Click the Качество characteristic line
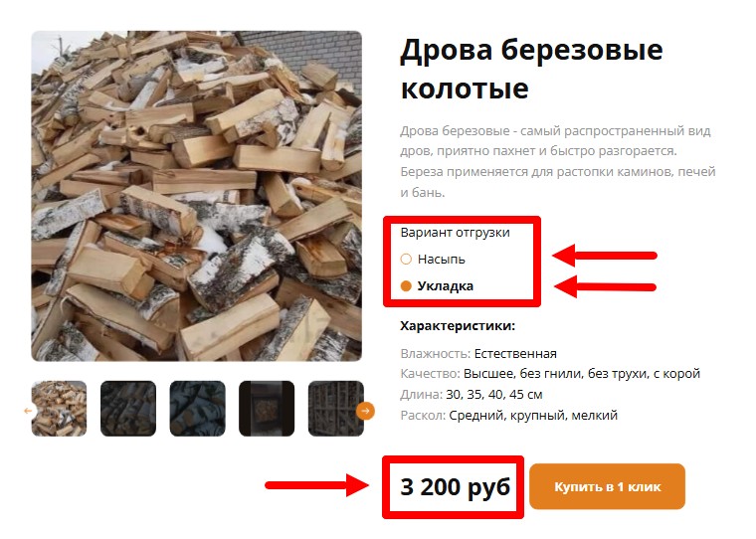 coord(550,374)
